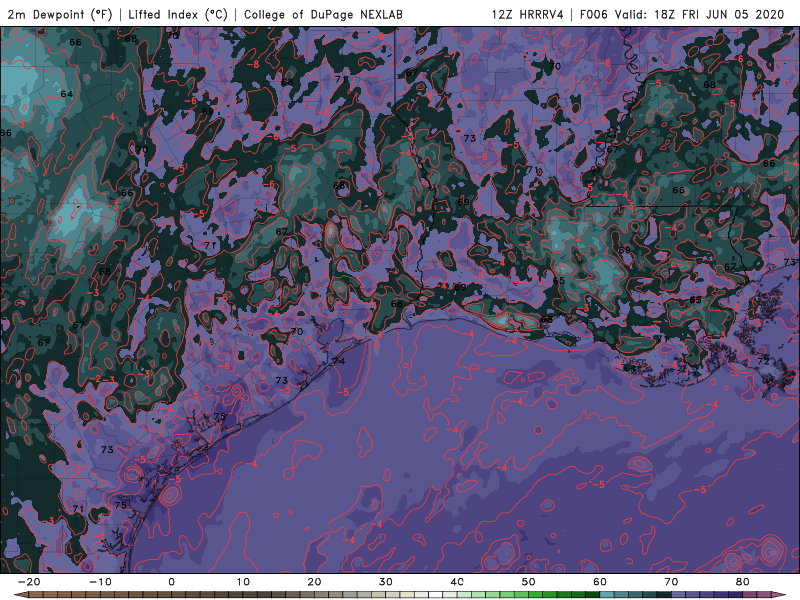Click the 'F006' forecast hour text

click(593, 15)
